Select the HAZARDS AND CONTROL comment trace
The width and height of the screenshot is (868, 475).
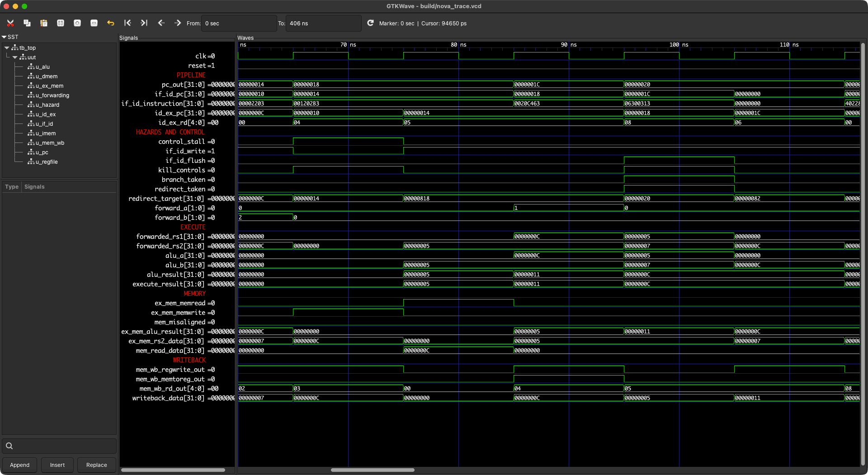(x=170, y=132)
